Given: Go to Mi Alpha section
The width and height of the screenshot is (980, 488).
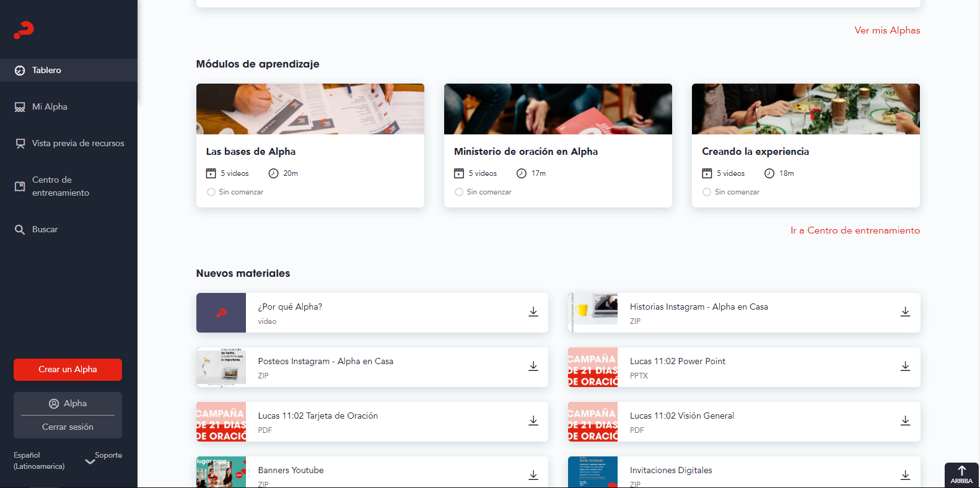Looking at the screenshot, I should (69, 107).
